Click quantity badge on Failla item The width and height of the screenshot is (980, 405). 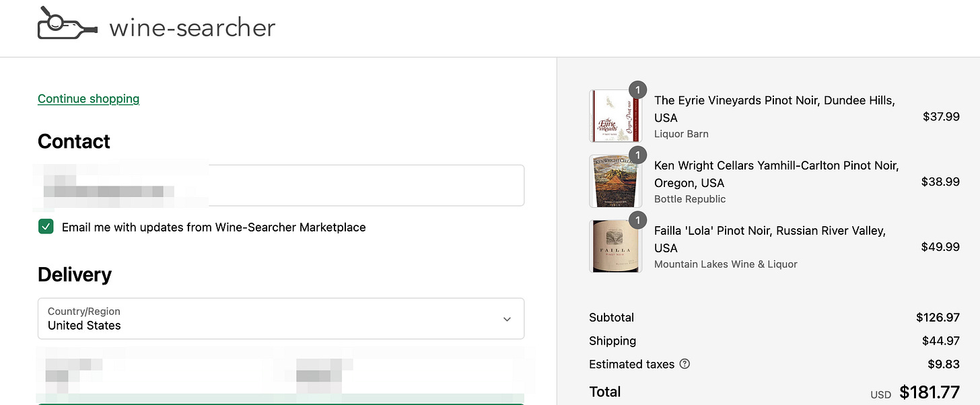[637, 220]
